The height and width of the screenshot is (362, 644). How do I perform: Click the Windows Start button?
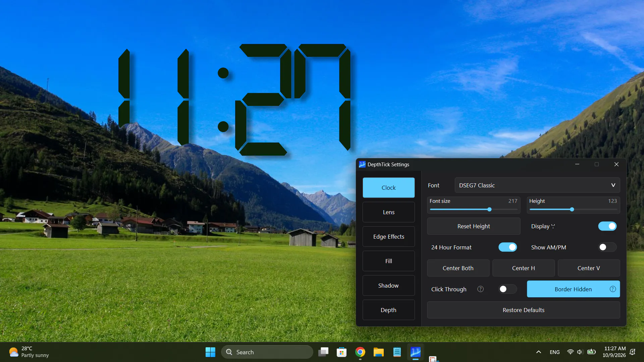pos(210,352)
